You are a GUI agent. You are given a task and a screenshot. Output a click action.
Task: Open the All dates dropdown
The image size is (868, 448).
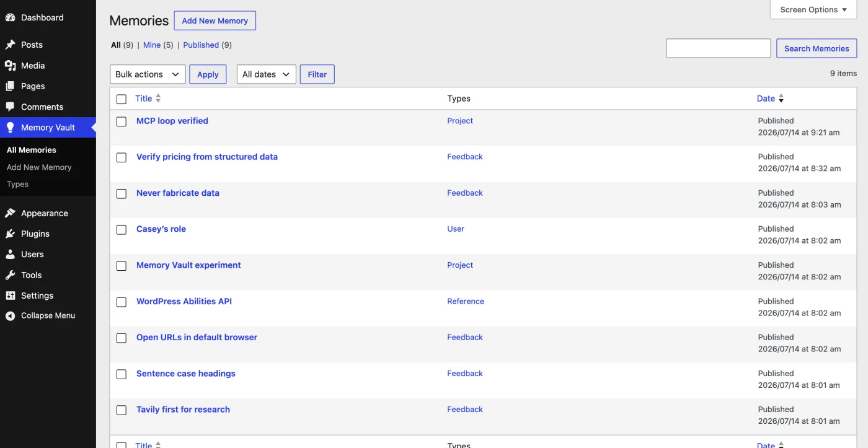[x=266, y=74]
